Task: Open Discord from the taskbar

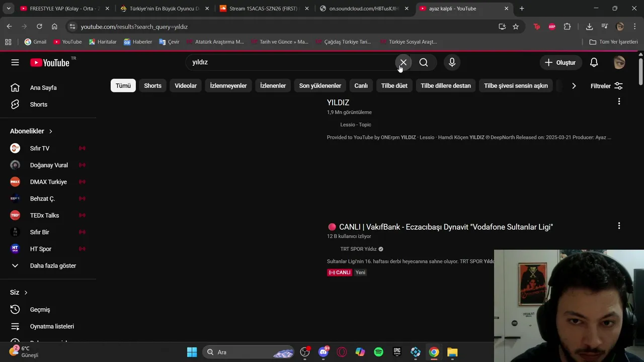Action: point(324,352)
